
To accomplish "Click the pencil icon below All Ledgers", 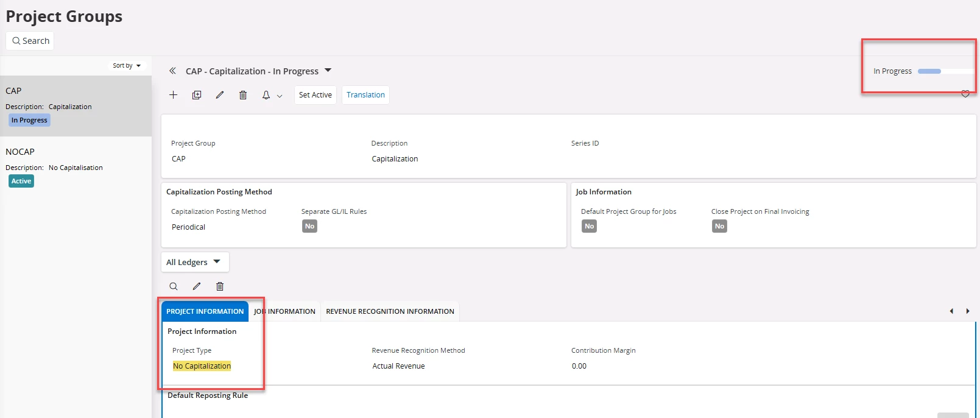I will click(197, 286).
